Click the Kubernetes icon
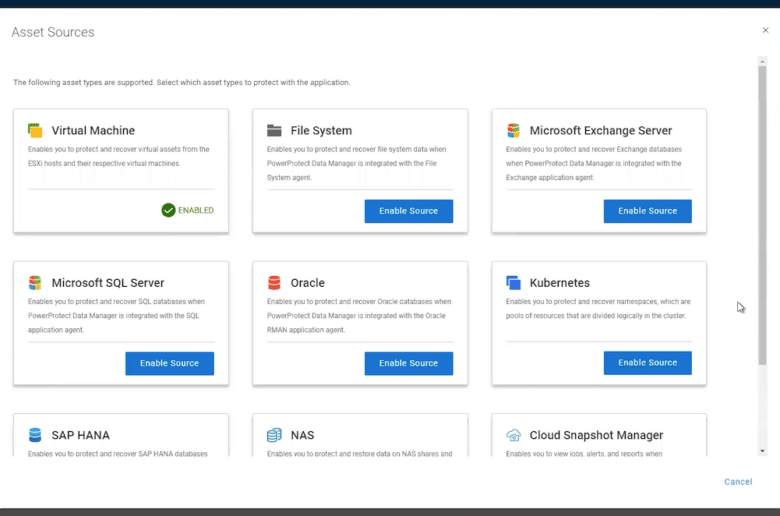Image resolution: width=780 pixels, height=516 pixels. 513,283
